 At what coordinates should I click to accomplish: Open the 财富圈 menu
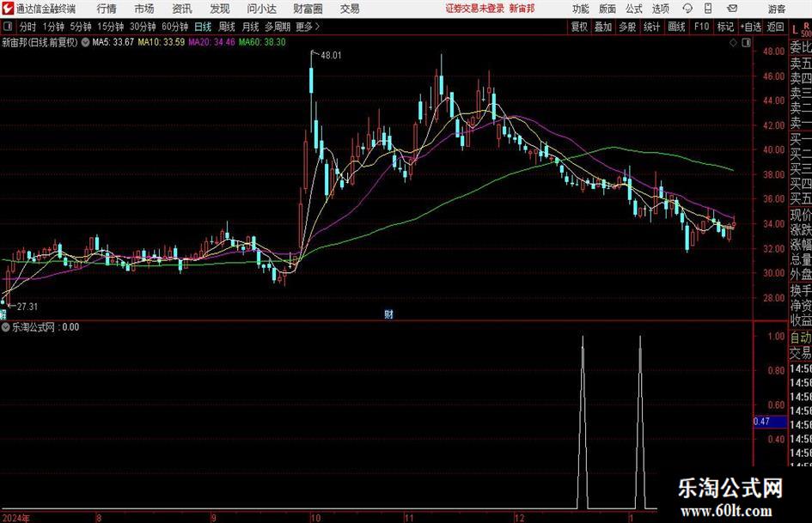[x=308, y=9]
